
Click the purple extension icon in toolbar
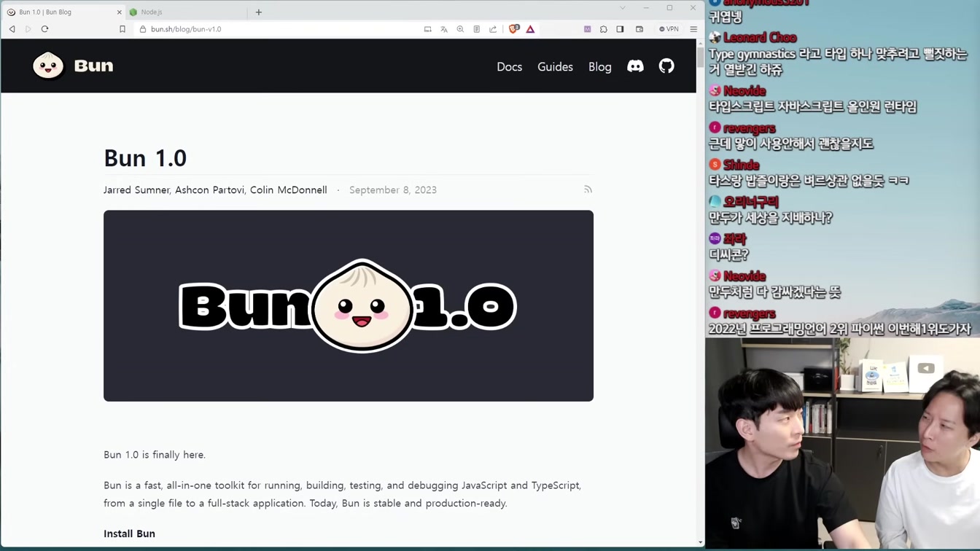click(587, 29)
